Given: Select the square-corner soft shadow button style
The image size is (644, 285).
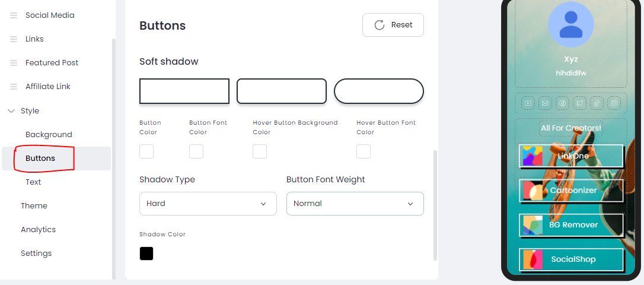Looking at the screenshot, I should click(184, 91).
